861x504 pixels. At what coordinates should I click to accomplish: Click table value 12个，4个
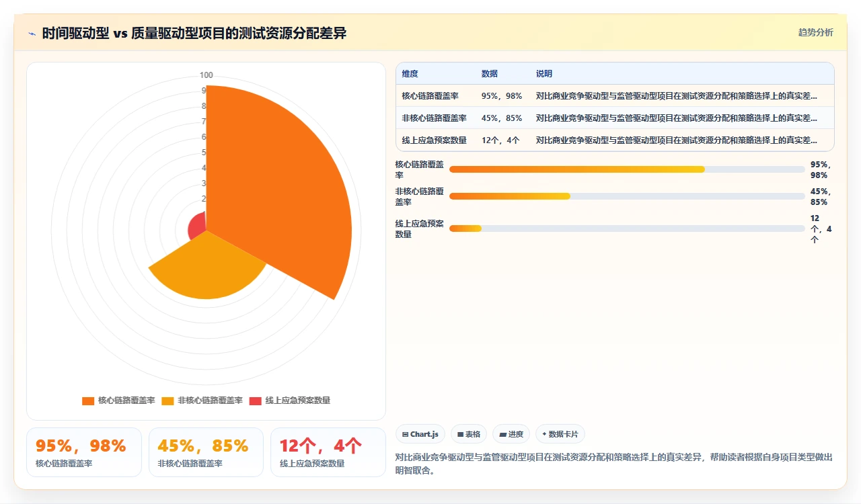coord(502,140)
